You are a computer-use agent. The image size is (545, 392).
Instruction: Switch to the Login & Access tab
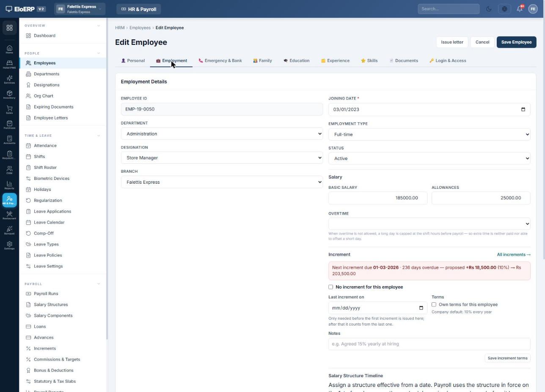pos(448,61)
